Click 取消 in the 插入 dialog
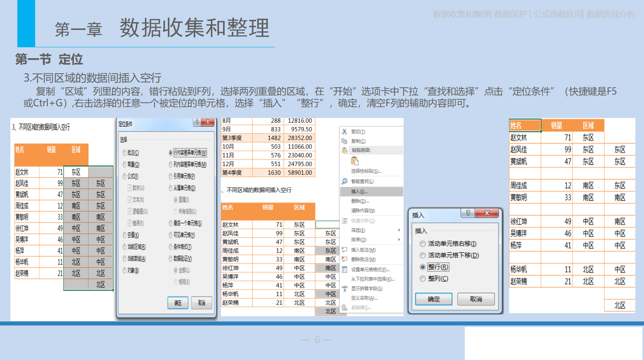 (x=476, y=299)
